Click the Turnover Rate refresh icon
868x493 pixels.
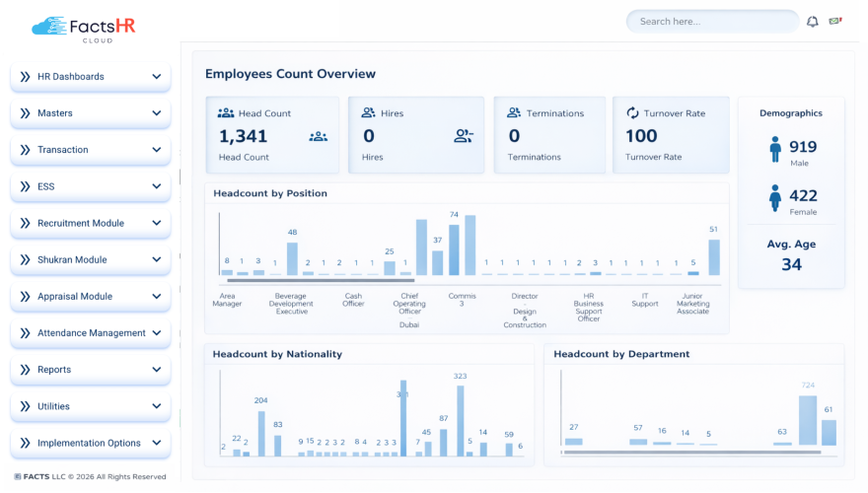(632, 112)
